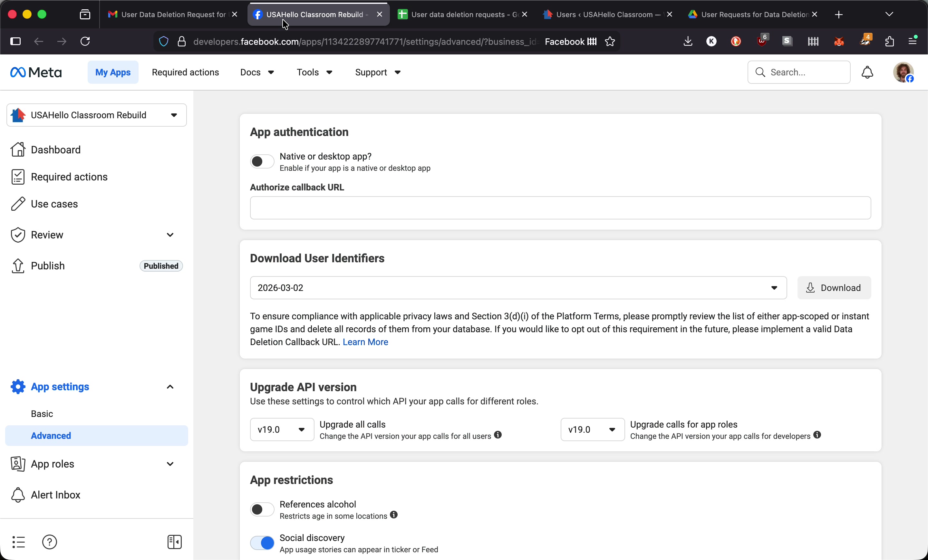Screen dimensions: 928x560
Task: Focus the Authorize callback URL field
Action: coord(560,208)
